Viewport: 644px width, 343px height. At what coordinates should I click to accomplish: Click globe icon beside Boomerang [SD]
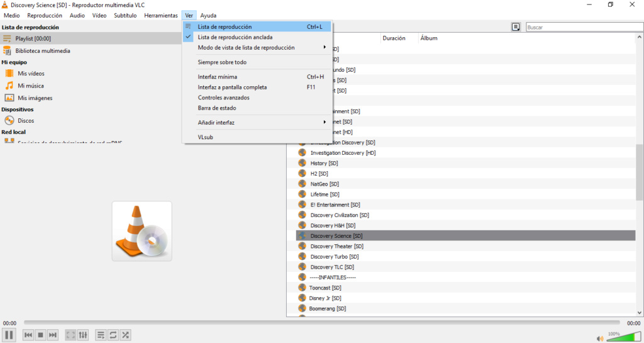tap(303, 308)
